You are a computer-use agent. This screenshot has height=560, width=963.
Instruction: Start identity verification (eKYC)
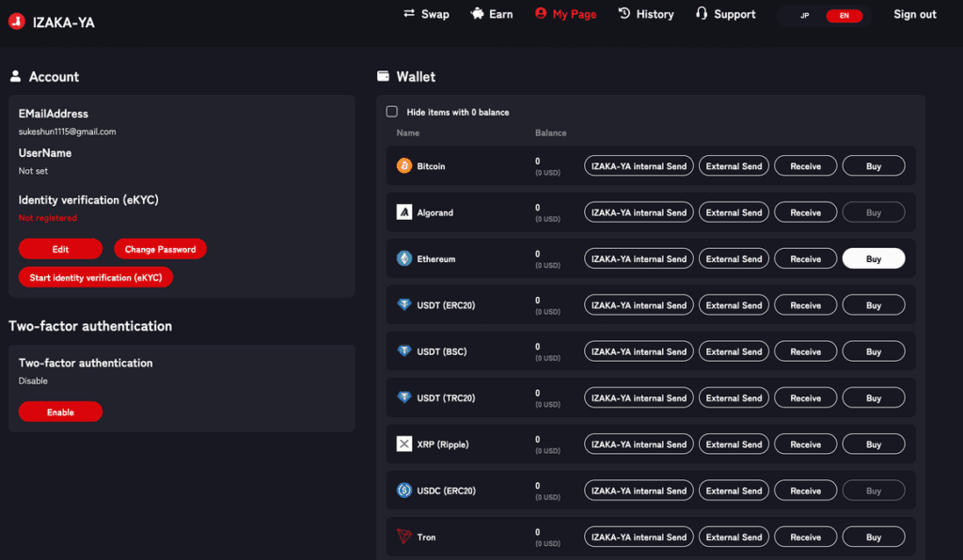[96, 277]
